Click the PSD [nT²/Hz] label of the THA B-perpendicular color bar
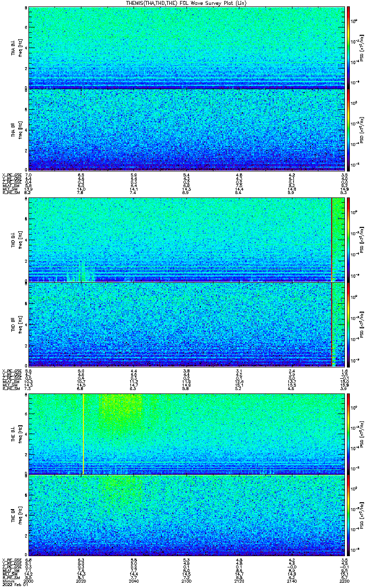 [362, 48]
